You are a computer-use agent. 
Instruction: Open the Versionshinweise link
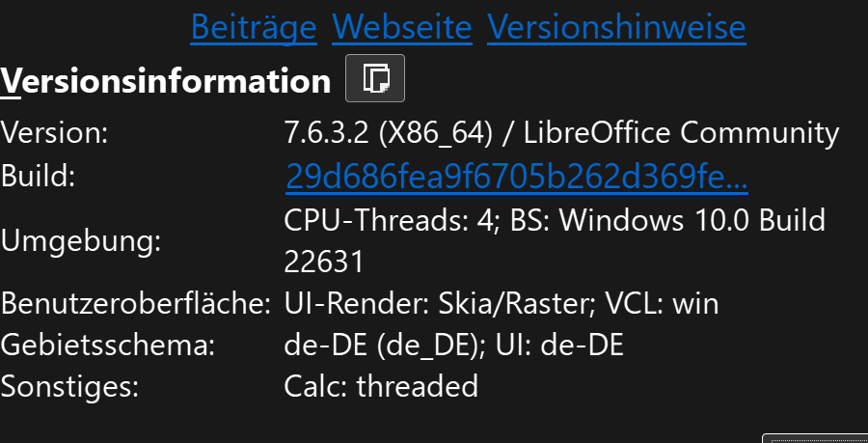616,27
